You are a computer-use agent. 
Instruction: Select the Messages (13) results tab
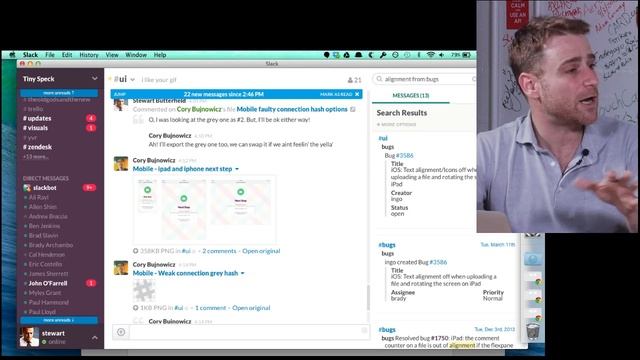(x=411, y=96)
